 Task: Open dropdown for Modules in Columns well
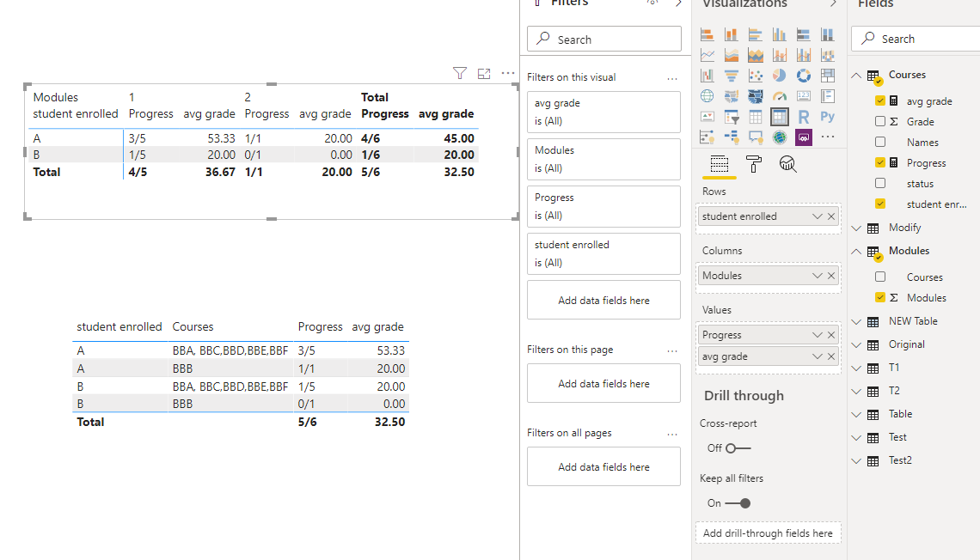pyautogui.click(x=817, y=276)
